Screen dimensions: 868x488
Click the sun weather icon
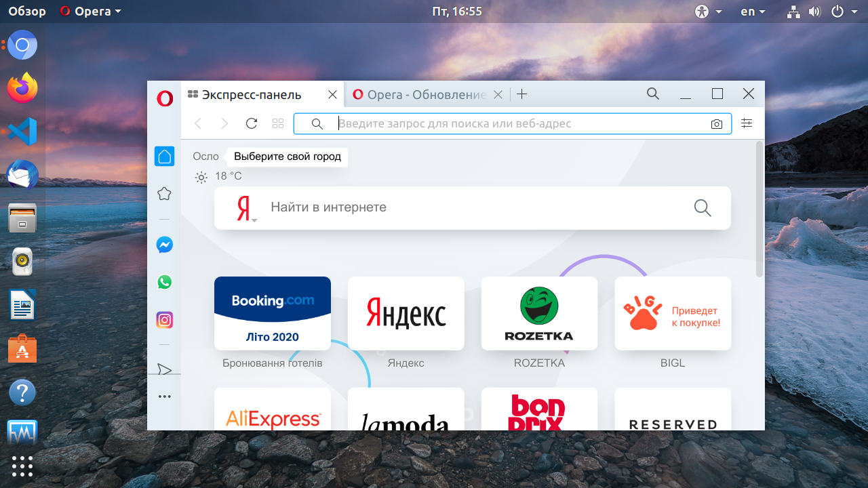point(201,178)
